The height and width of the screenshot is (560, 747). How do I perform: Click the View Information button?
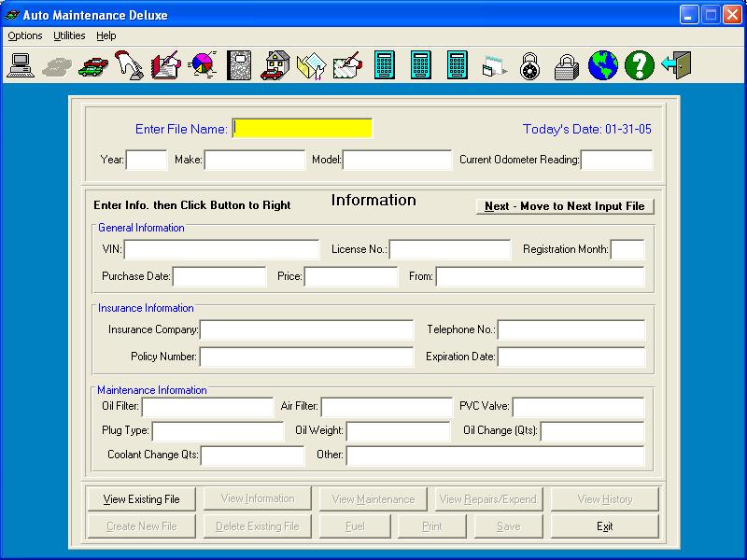pyautogui.click(x=258, y=498)
